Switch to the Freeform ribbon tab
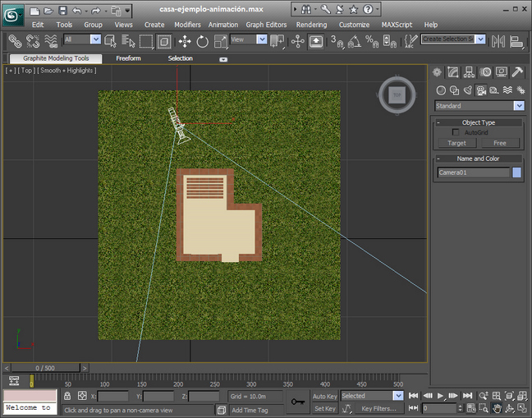This screenshot has height=418, width=532. pos(128,58)
